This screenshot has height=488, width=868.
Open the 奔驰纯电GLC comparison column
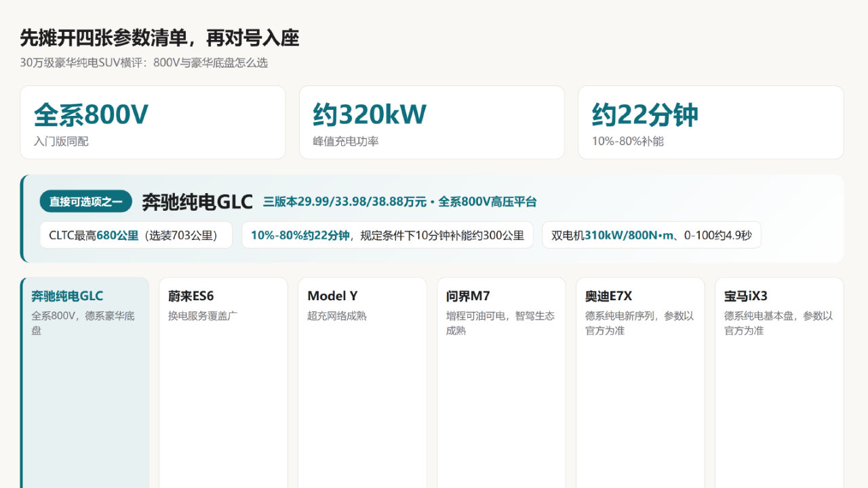pyautogui.click(x=85, y=383)
